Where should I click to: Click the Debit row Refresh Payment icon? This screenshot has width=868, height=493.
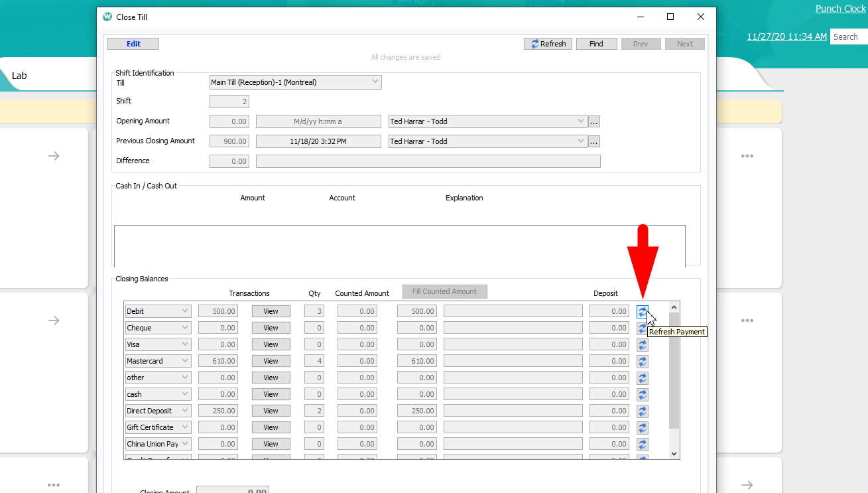coord(642,311)
